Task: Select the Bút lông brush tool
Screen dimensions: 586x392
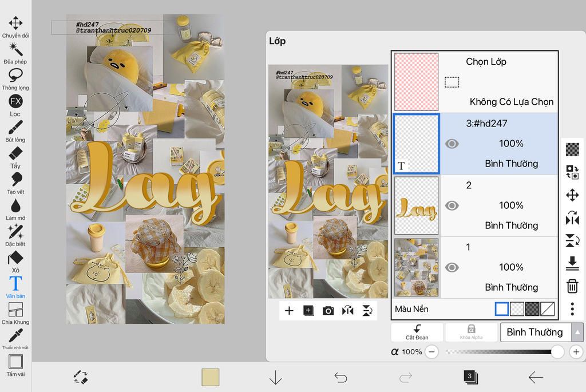Action: (15, 132)
